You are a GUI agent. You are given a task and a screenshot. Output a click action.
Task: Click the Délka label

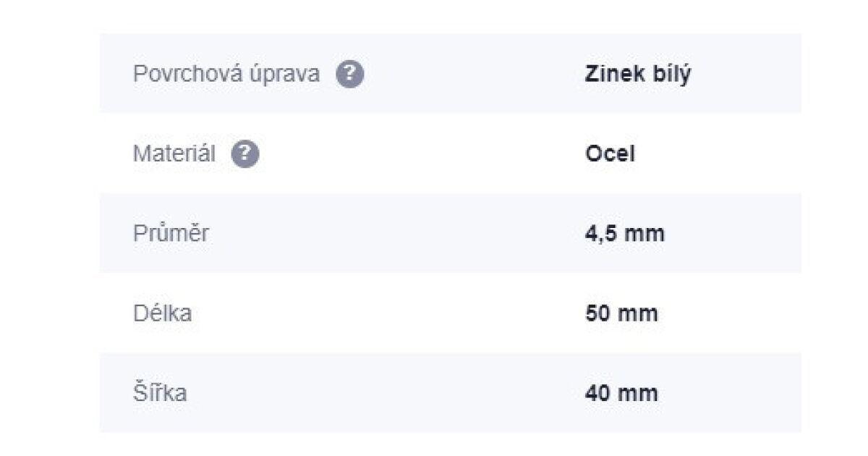162,313
